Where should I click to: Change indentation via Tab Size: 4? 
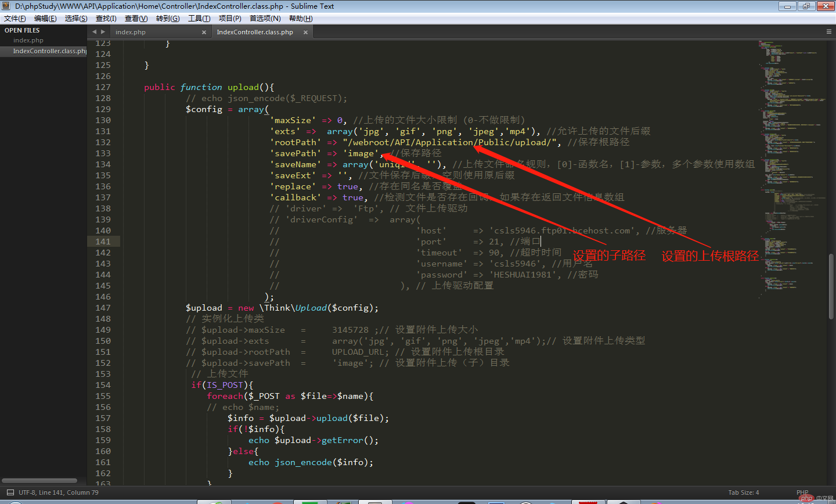coord(744,492)
